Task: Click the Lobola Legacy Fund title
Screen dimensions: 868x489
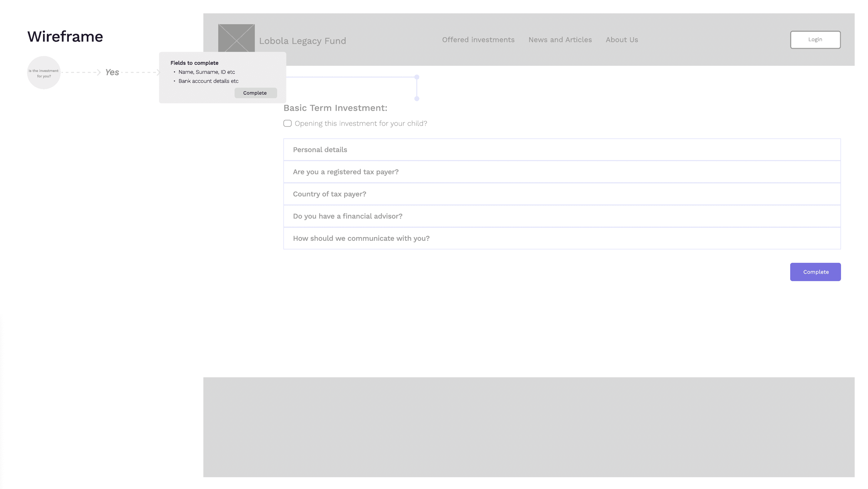Action: [302, 41]
